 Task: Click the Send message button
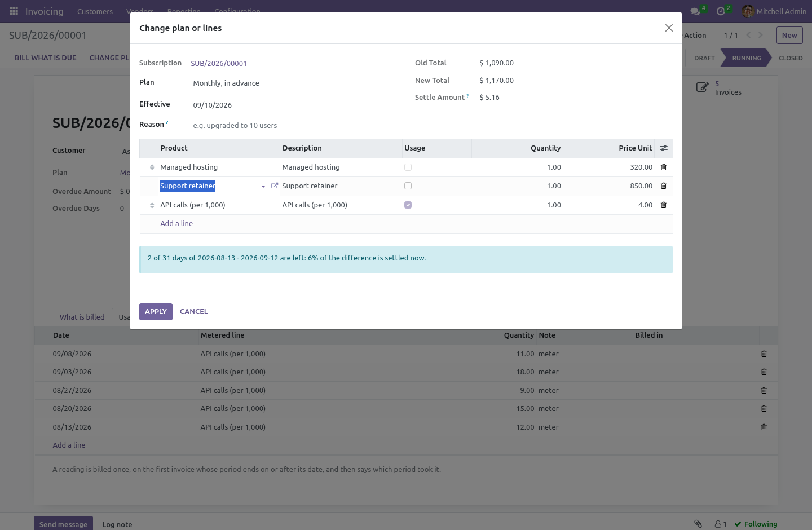point(63,524)
